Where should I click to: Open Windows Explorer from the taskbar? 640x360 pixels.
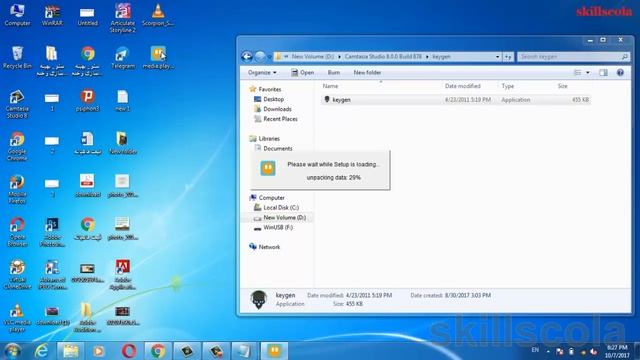pos(70,351)
